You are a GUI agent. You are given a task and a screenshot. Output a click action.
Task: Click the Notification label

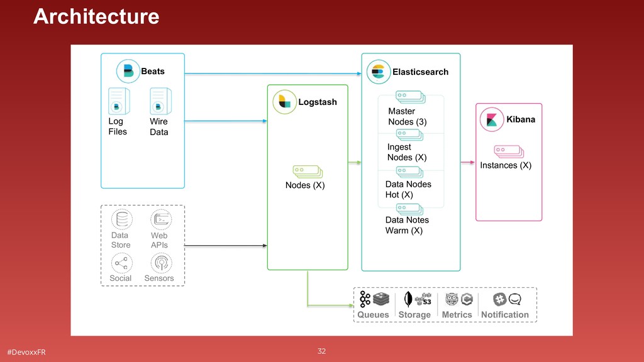pyautogui.click(x=505, y=315)
